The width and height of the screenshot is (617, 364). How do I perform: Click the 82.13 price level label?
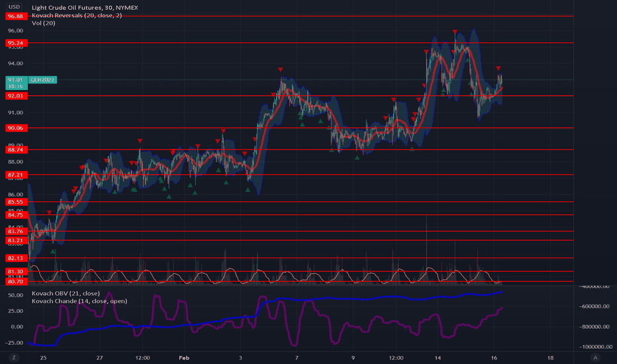(x=16, y=258)
